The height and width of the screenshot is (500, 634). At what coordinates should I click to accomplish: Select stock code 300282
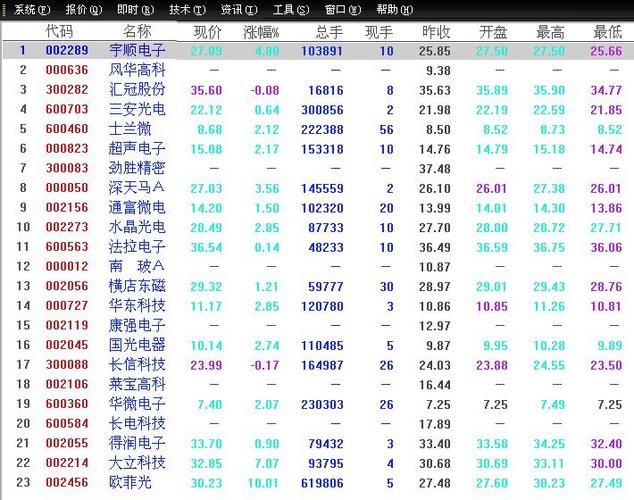tap(67, 89)
